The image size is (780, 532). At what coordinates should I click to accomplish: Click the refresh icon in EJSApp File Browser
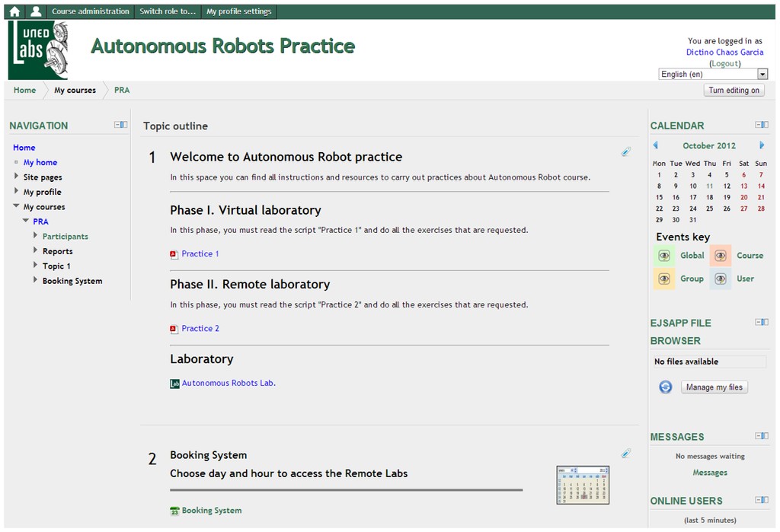click(665, 387)
